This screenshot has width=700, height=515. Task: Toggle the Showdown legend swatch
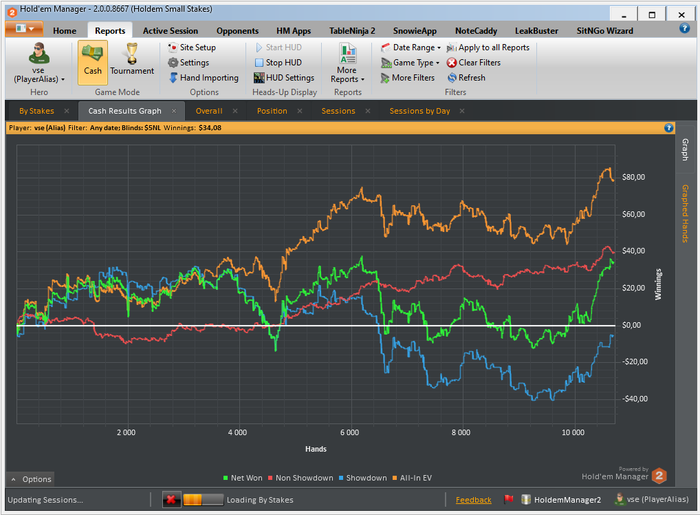341,478
